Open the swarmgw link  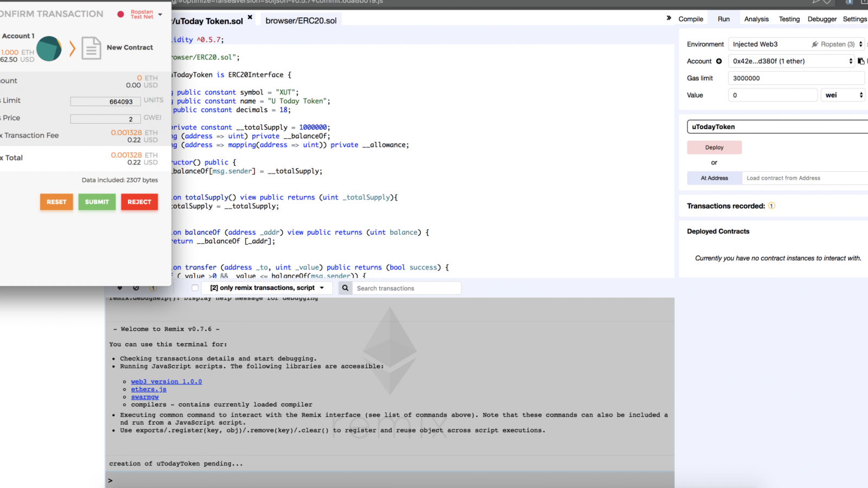[x=145, y=397]
